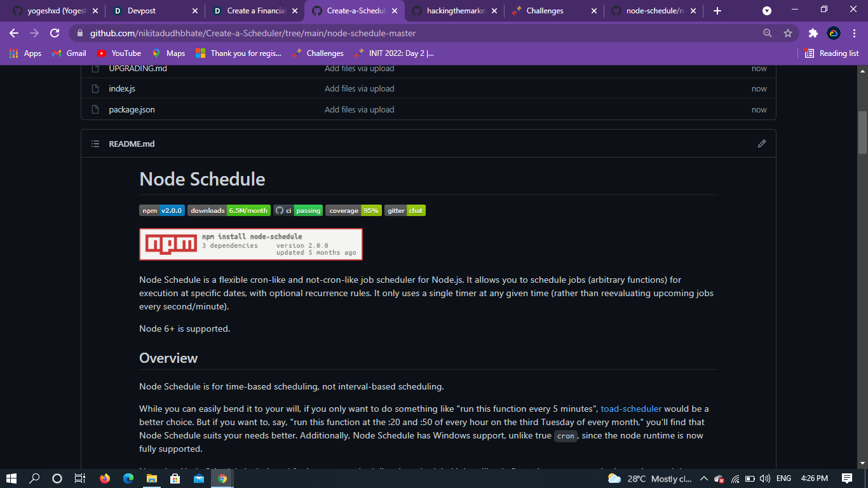Open Chrome three-dot menu
Screen dimensions: 868x488
(855, 33)
